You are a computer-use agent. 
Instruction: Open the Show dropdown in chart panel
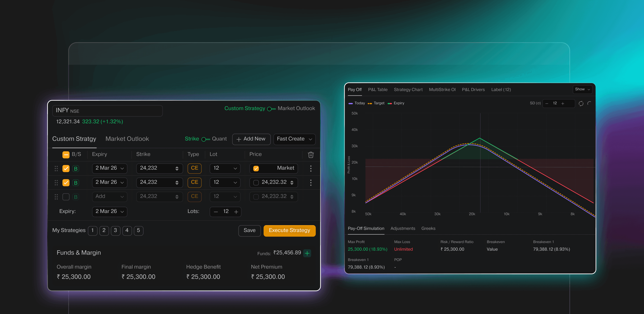tap(582, 89)
